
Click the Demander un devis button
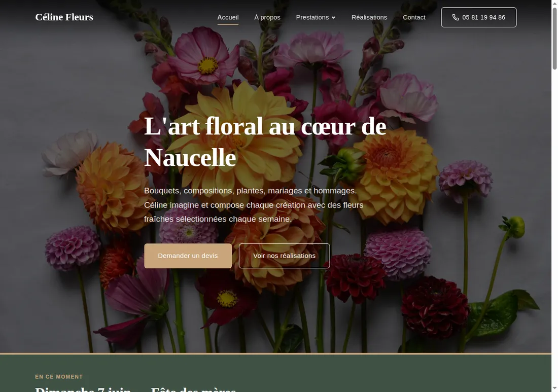tap(188, 256)
